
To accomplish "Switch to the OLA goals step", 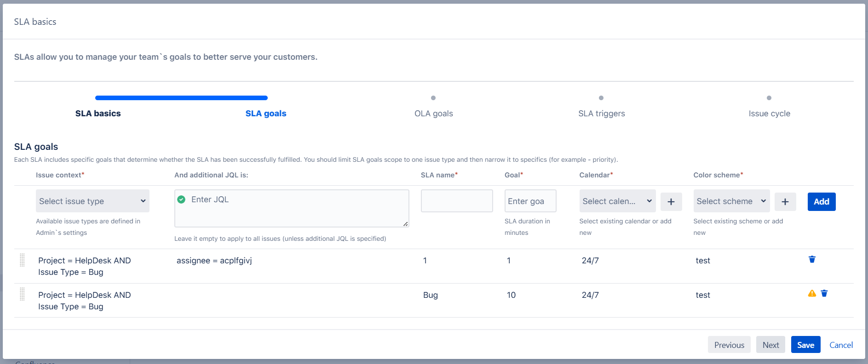I will pos(433,114).
